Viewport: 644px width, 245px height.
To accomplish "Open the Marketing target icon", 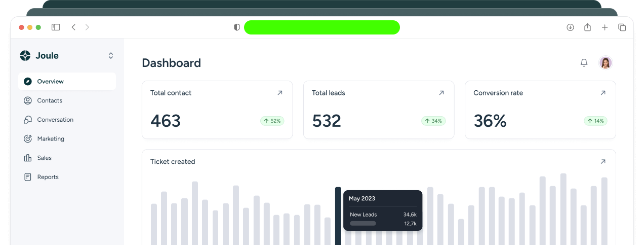I will (x=28, y=138).
